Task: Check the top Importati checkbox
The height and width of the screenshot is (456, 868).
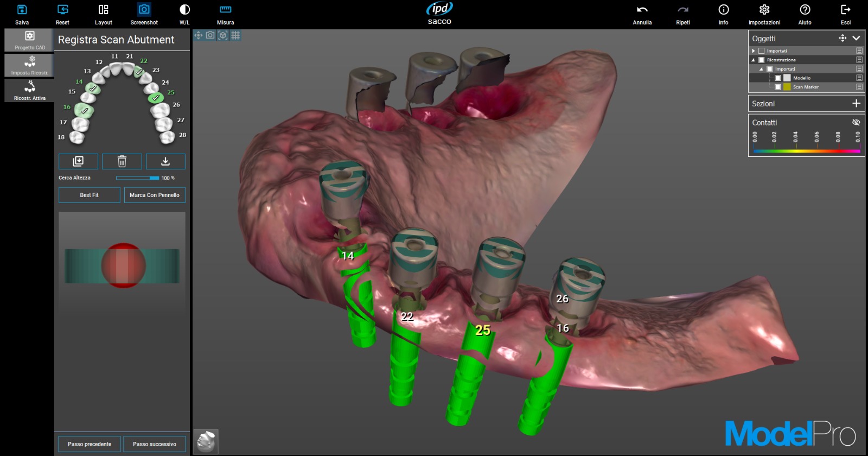Action: (x=761, y=51)
